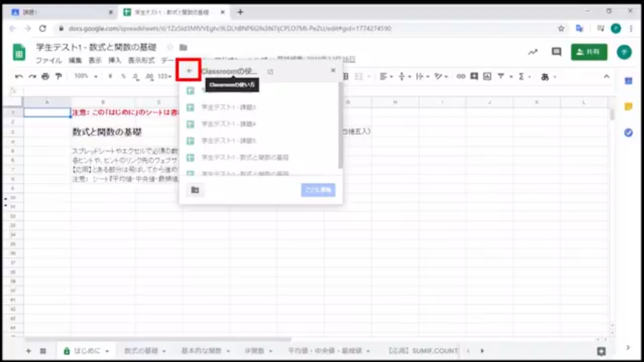This screenshot has width=644, height=362.
Task: Open the filter views dropdown arrow
Action: pos(511,76)
